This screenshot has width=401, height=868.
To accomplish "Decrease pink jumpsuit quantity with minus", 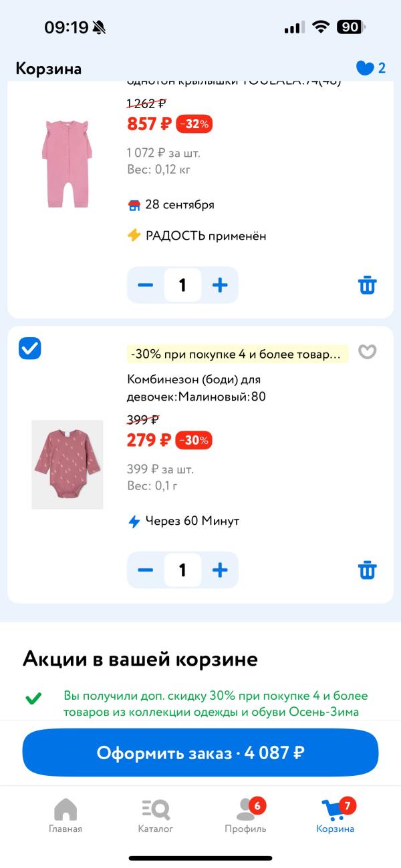I will tap(145, 285).
